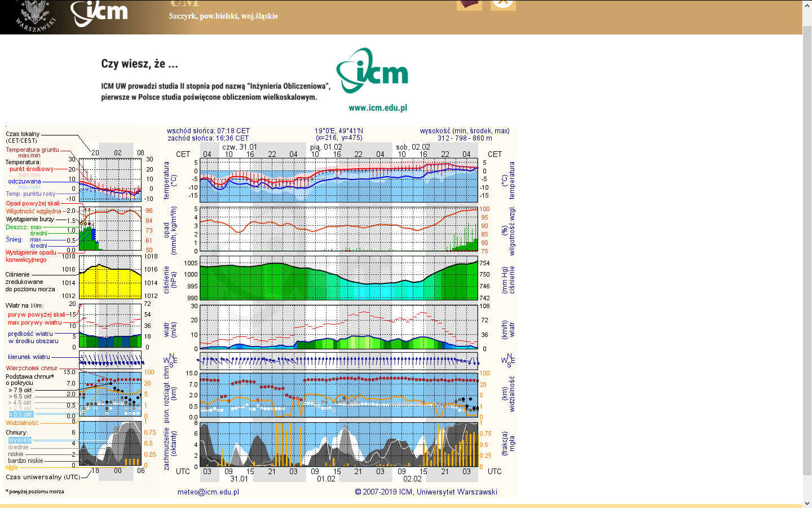This screenshot has height=508, width=812.
Task: Click 'wysokość (min, środek, max)' label
Action: tap(465, 131)
